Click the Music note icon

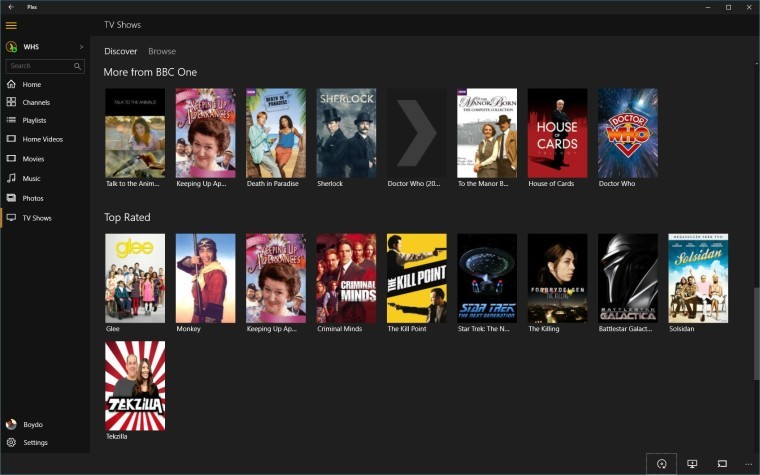(x=11, y=178)
